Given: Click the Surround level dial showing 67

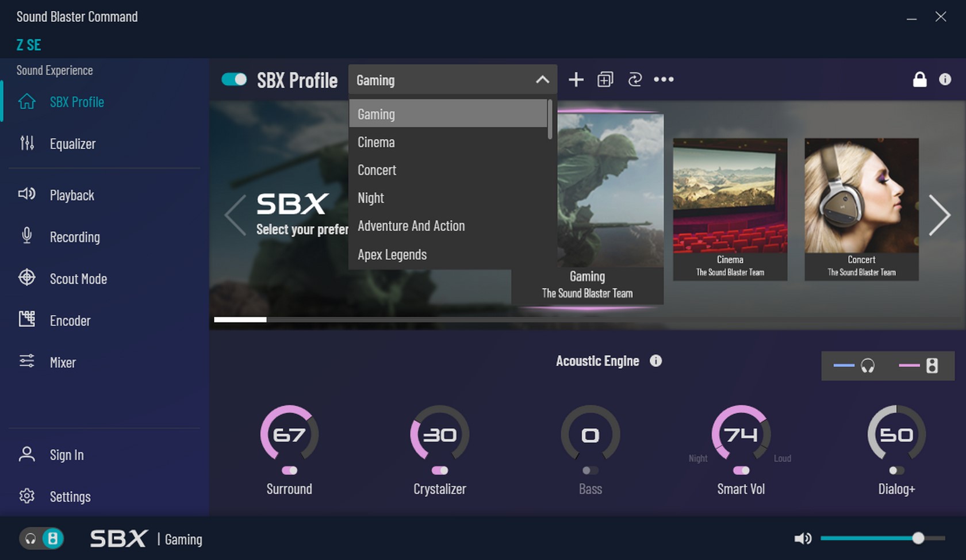Looking at the screenshot, I should click(x=289, y=434).
